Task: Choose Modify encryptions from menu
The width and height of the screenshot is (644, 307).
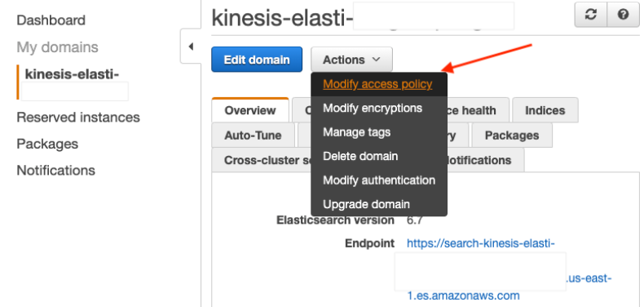Action: [x=373, y=109]
